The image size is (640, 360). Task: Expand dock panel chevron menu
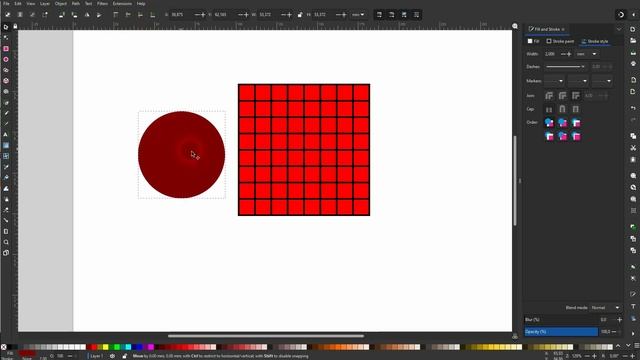click(619, 29)
